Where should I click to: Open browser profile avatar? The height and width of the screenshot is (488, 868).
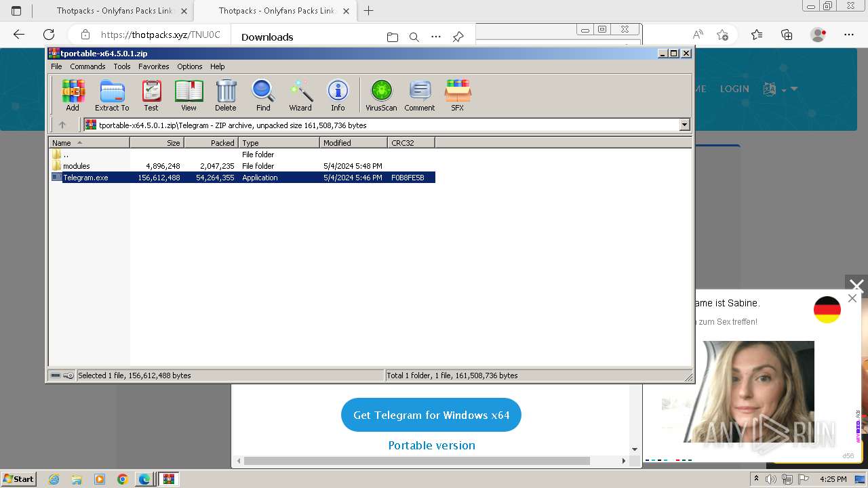818,35
